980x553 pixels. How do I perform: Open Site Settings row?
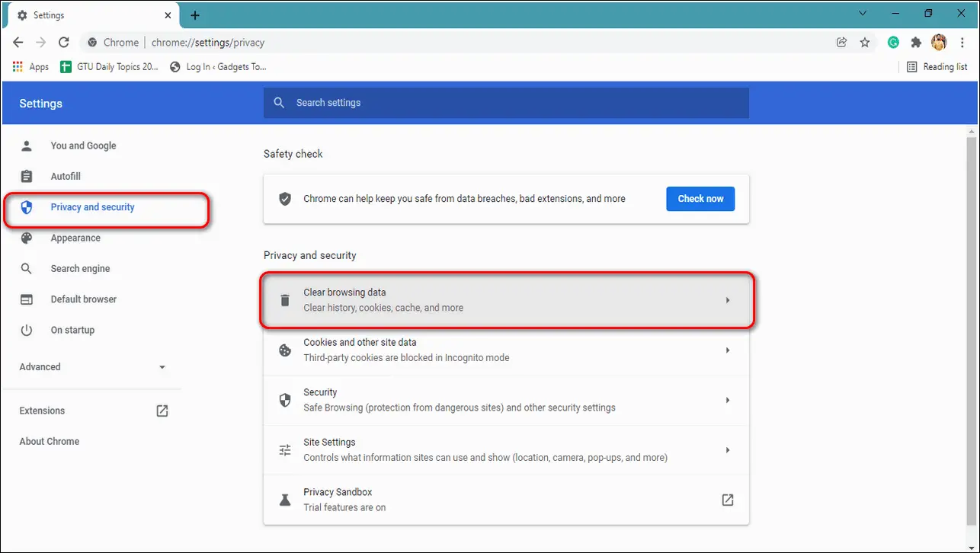[x=506, y=450]
